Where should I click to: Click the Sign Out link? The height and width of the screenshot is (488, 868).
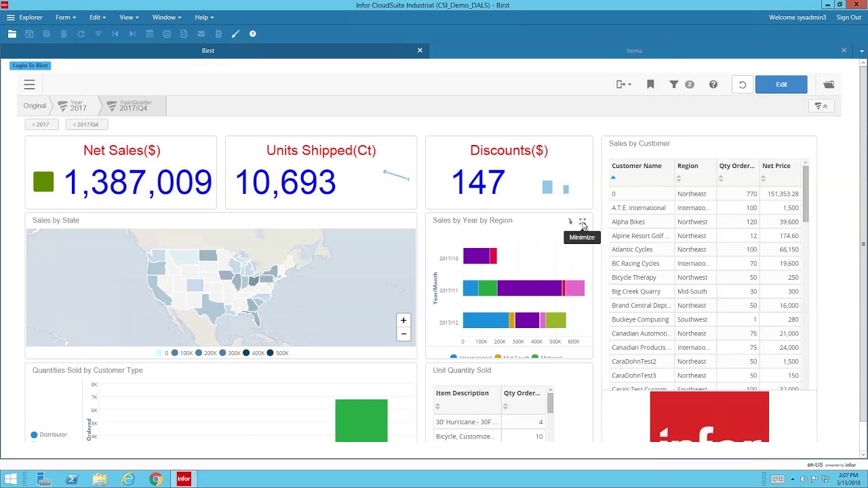[x=848, y=18]
